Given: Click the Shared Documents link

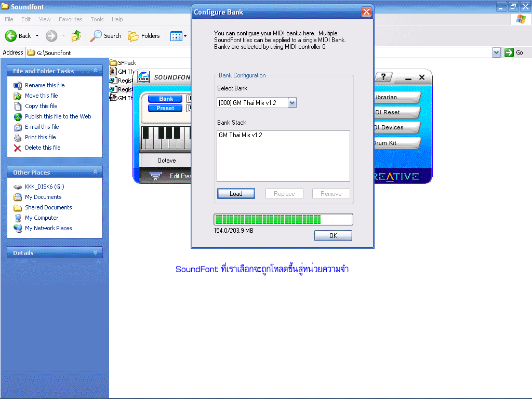Looking at the screenshot, I should 48,207.
